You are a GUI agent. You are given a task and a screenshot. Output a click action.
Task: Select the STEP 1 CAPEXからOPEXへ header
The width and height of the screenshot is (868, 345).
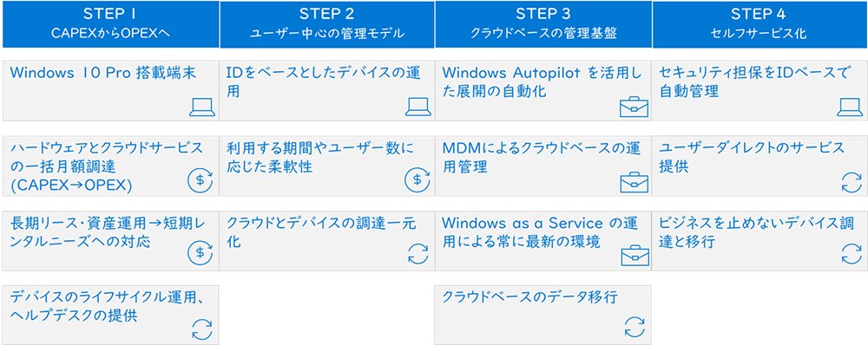click(x=111, y=24)
